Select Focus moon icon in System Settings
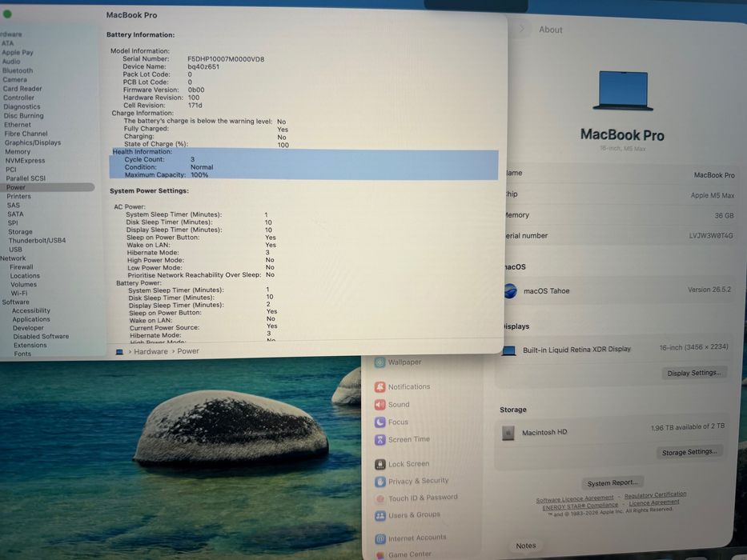This screenshot has height=560, width=747. tap(380, 422)
